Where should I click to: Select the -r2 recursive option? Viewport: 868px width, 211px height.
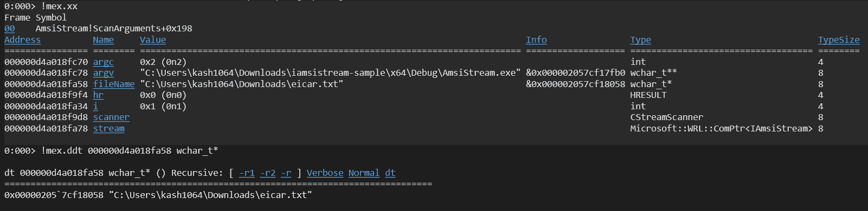pyautogui.click(x=268, y=173)
